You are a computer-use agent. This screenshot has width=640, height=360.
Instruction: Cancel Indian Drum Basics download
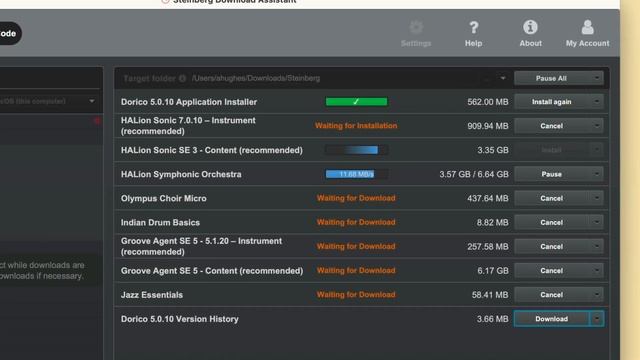[x=551, y=222]
